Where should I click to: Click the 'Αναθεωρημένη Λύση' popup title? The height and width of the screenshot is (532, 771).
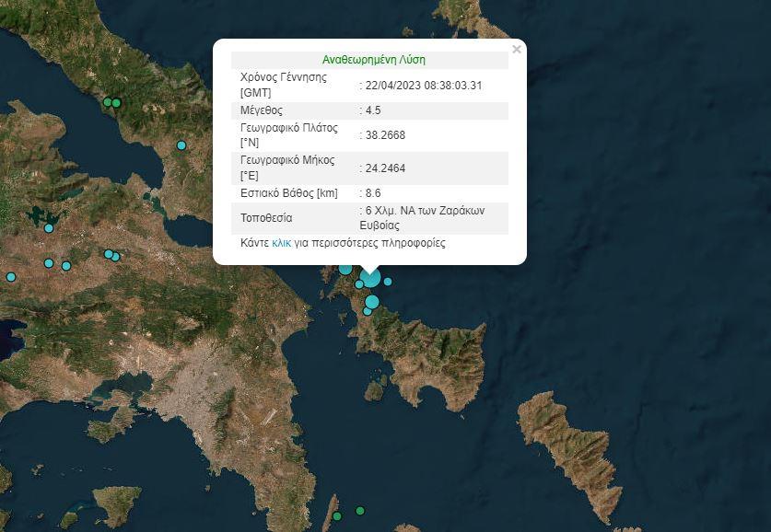click(x=374, y=60)
